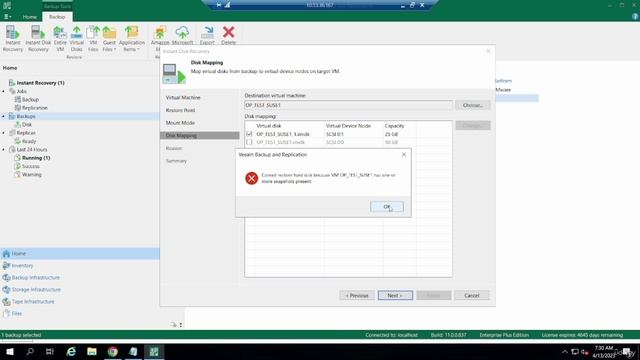The width and height of the screenshot is (640, 360).
Task: Click OK in the Veeam error dialog
Action: pos(387,207)
